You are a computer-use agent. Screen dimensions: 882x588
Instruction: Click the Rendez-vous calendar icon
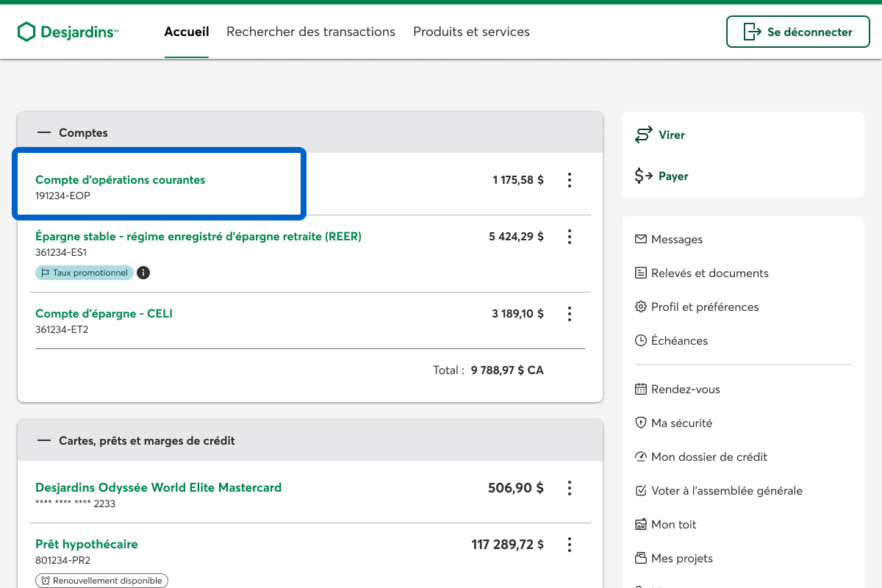[x=641, y=390]
